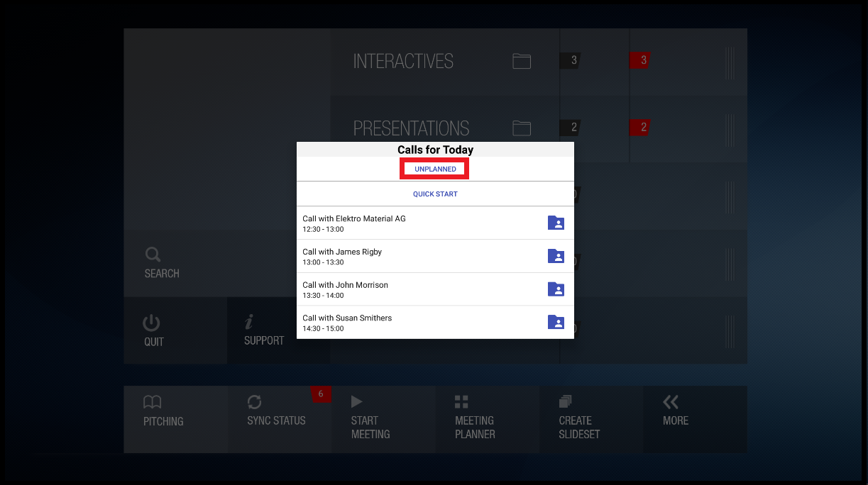
Task: Open contact folder icon for Susan Smithers call
Action: click(x=556, y=322)
